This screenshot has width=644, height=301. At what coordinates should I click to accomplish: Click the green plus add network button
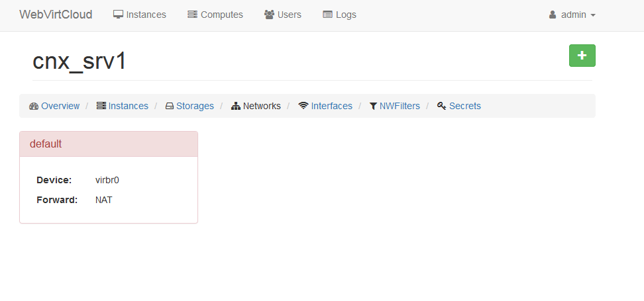(x=582, y=56)
